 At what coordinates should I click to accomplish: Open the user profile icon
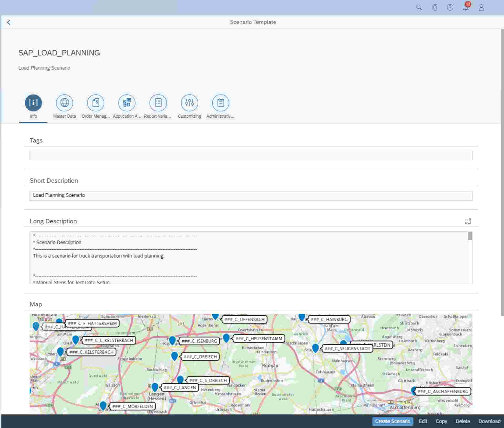tap(481, 7)
